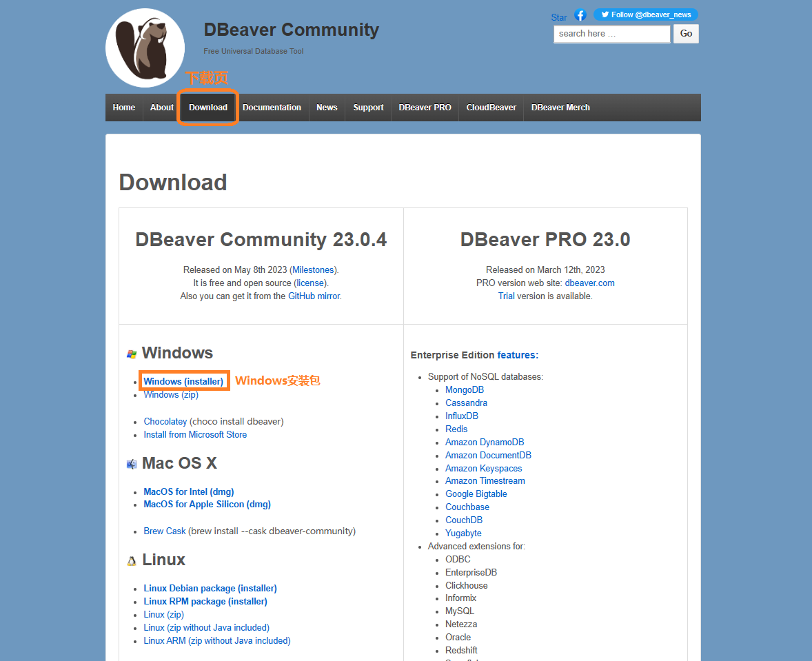Open Install from Microsoft Store
This screenshot has height=661, width=812.
coord(195,434)
